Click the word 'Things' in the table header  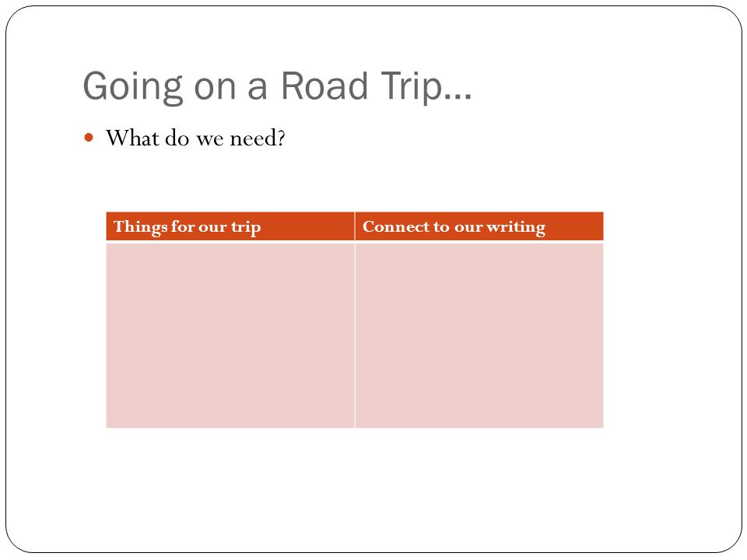140,227
